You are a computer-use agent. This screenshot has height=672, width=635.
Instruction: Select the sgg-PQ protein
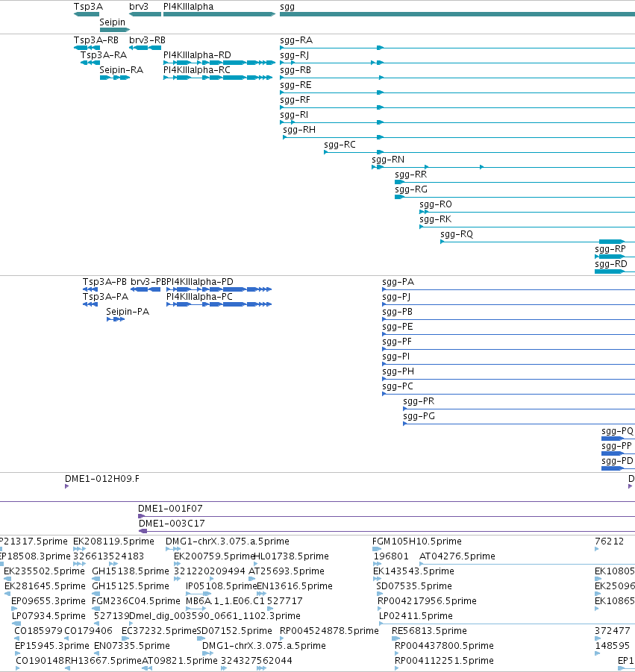coord(619,439)
